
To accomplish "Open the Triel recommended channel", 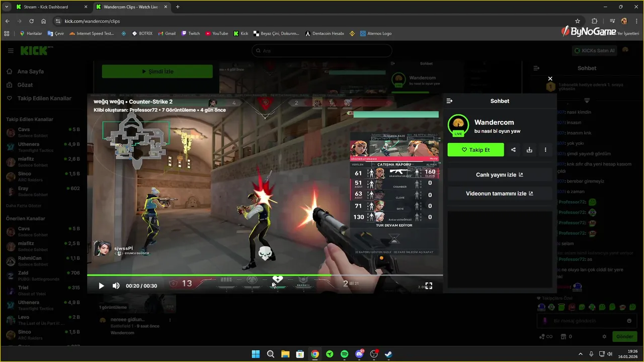I will click(x=43, y=291).
